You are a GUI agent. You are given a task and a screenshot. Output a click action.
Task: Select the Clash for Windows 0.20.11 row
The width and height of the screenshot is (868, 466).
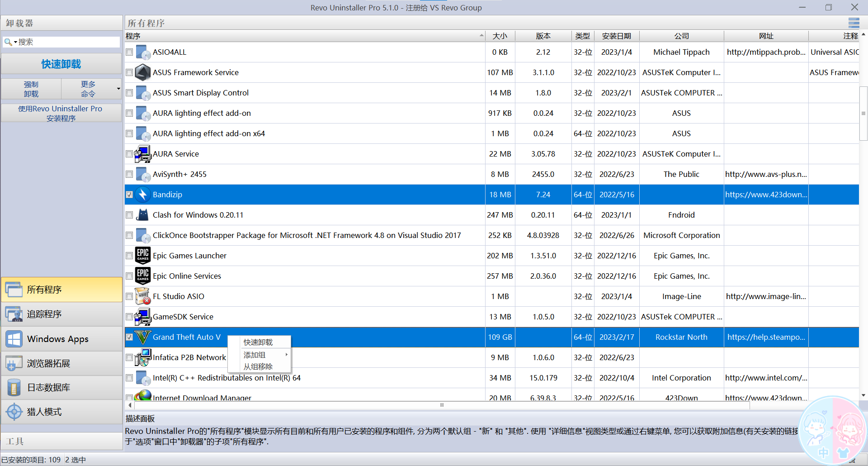point(492,215)
